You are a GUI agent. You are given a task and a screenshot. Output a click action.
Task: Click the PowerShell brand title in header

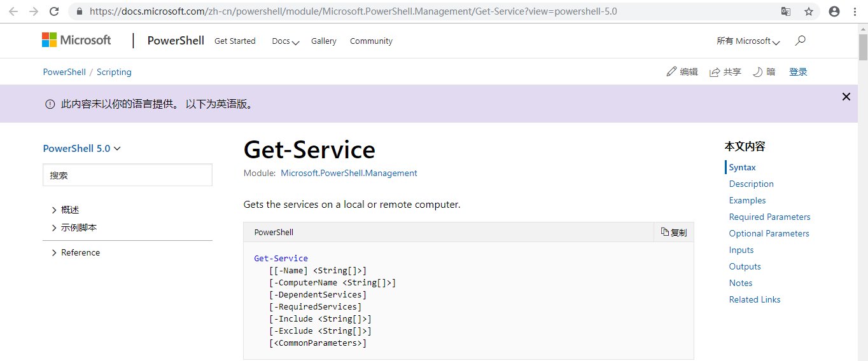pyautogui.click(x=176, y=41)
